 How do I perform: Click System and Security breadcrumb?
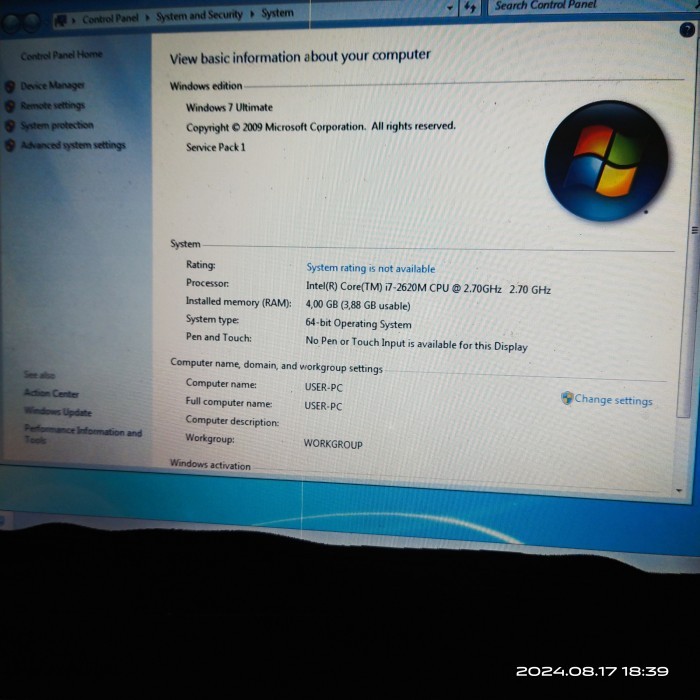tap(199, 16)
